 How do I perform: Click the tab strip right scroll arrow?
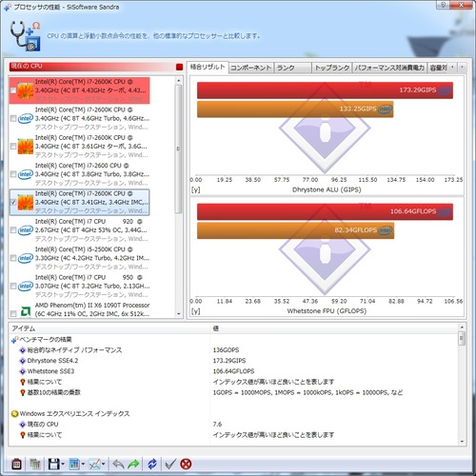coord(462,68)
